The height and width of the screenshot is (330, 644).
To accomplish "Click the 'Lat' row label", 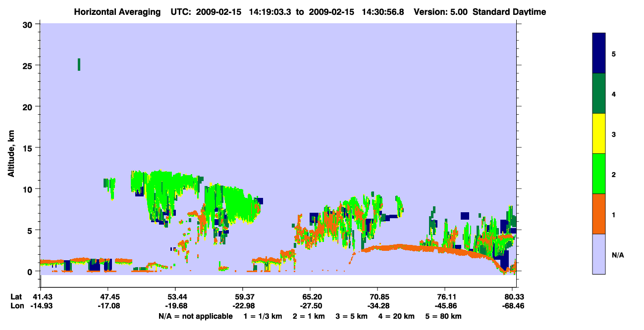I will [x=16, y=297].
